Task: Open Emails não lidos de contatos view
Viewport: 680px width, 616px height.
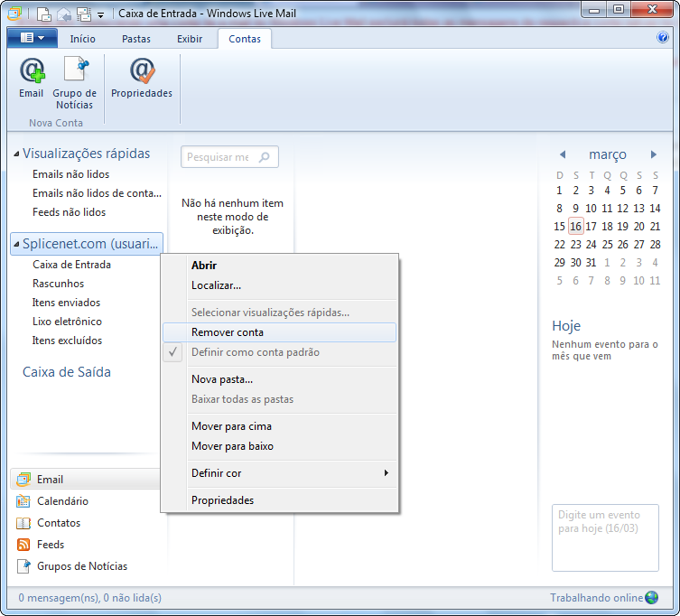Action: 97,193
